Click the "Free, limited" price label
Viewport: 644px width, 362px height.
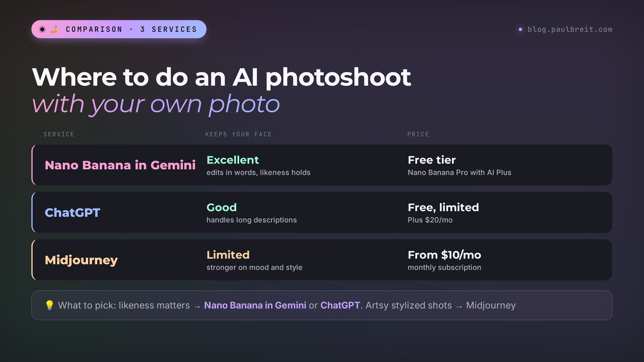443,208
